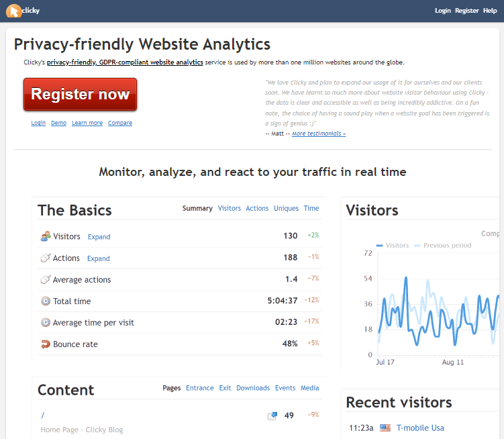
Task: Toggle the Visitors legend series in the chart
Action: click(393, 246)
